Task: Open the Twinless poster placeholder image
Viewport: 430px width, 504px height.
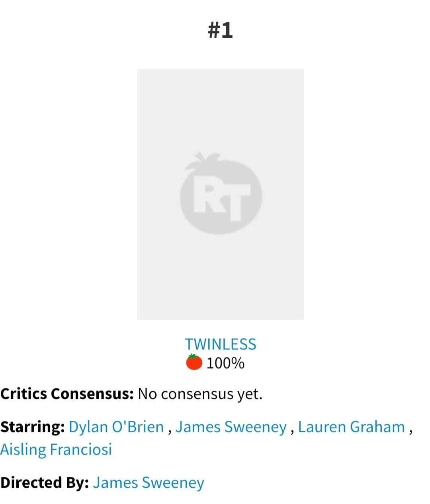Action: (x=221, y=194)
